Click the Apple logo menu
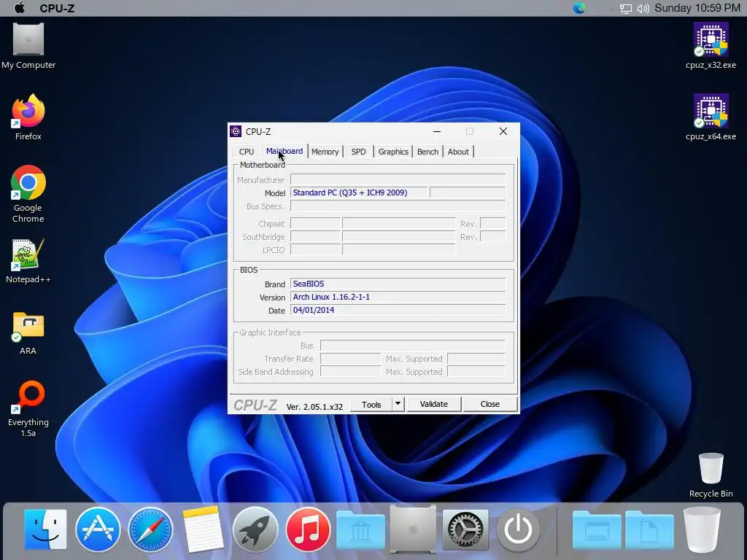This screenshot has height=560, width=747. click(19, 7)
